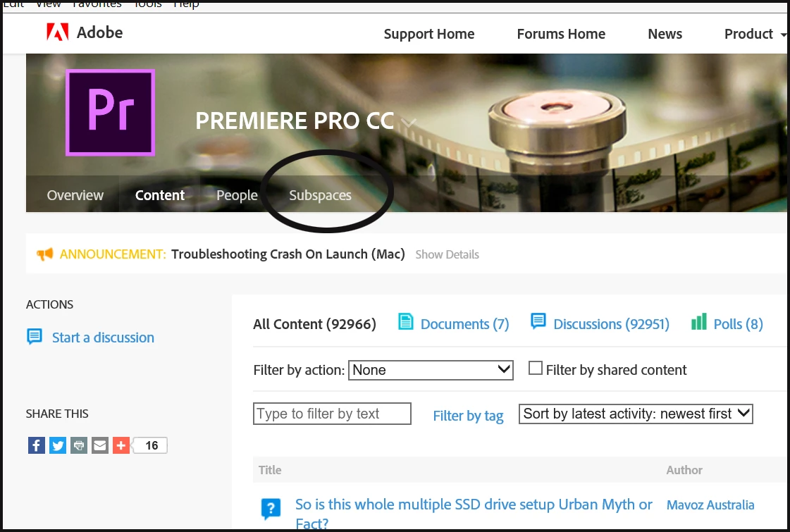This screenshot has width=790, height=532.
Task: Open News in the top navigation
Action: click(x=665, y=34)
